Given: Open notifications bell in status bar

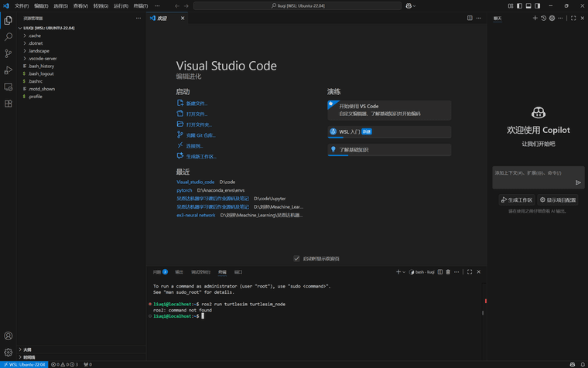Looking at the screenshot, I should 583,364.
